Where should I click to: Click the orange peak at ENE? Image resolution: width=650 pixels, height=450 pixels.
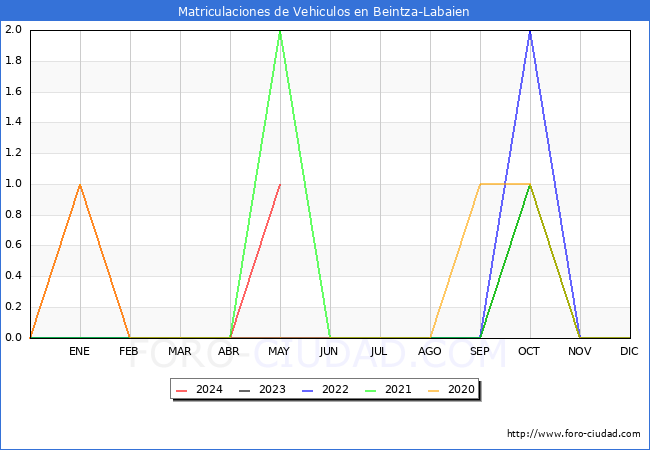click(80, 184)
